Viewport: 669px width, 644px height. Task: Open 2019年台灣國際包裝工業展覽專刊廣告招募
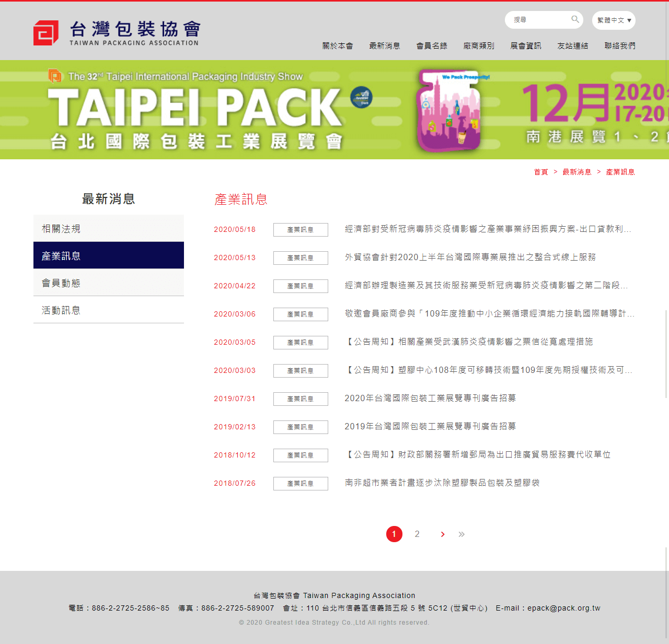tap(430, 426)
